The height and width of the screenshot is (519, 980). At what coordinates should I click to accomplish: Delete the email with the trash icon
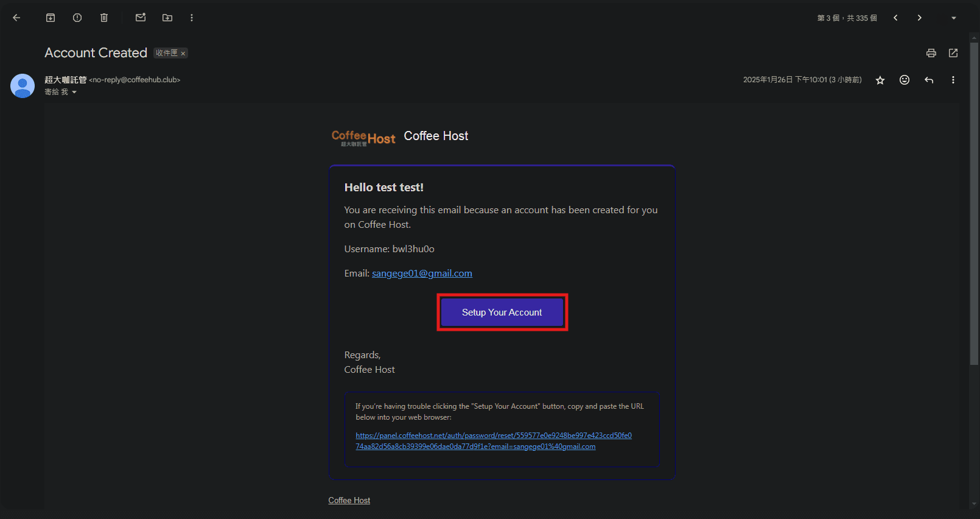104,18
